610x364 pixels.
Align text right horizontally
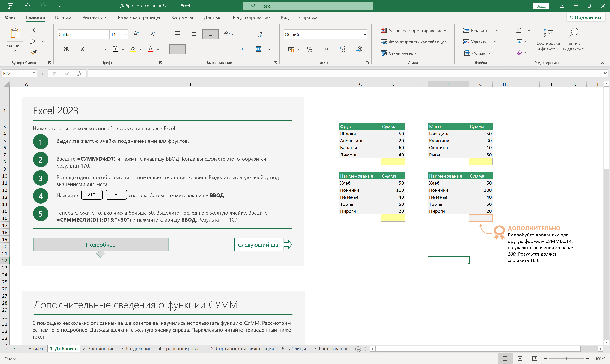210,49
